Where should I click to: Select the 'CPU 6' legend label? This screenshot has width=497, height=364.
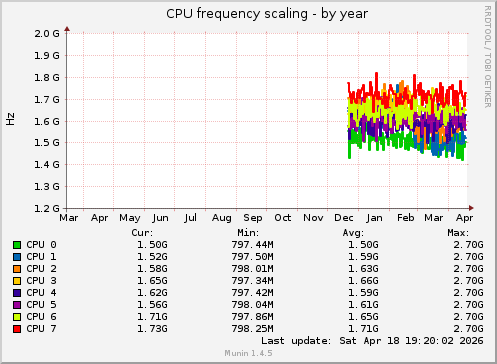coord(41,317)
